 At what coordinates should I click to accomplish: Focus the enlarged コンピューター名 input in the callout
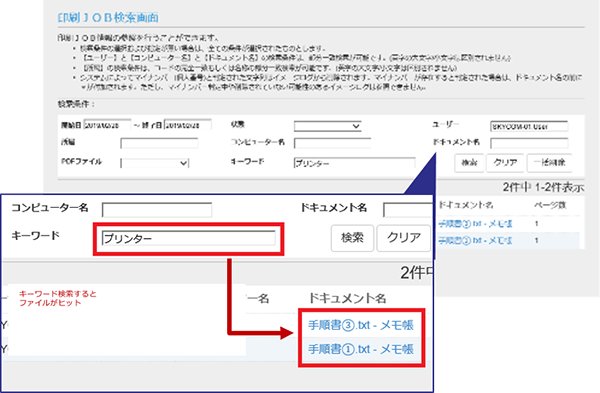157,210
